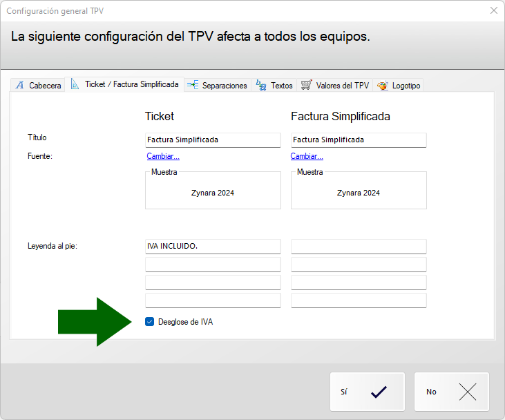Click the Factura Simplificada Título input field
The height and width of the screenshot is (420, 505).
coord(359,140)
